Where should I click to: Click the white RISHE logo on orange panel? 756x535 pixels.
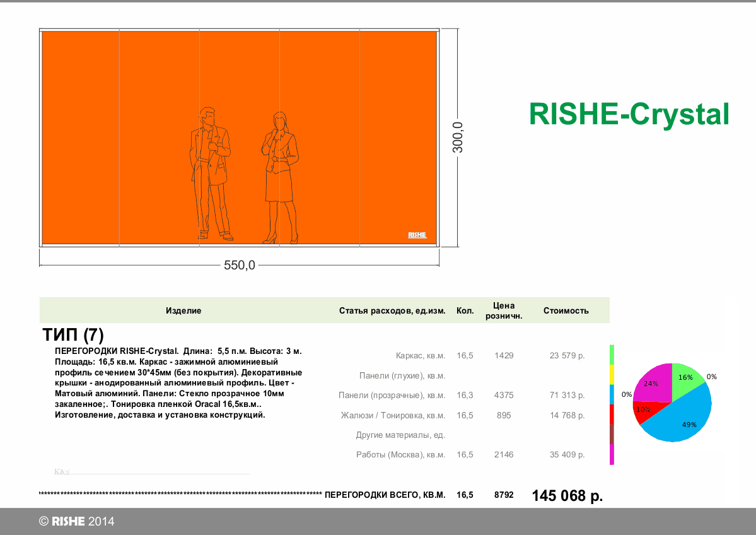417,235
